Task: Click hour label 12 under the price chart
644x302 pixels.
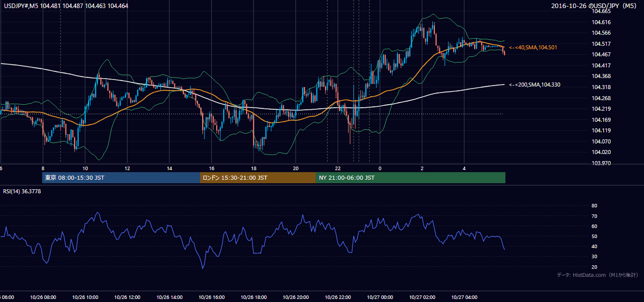Action: click(x=127, y=168)
